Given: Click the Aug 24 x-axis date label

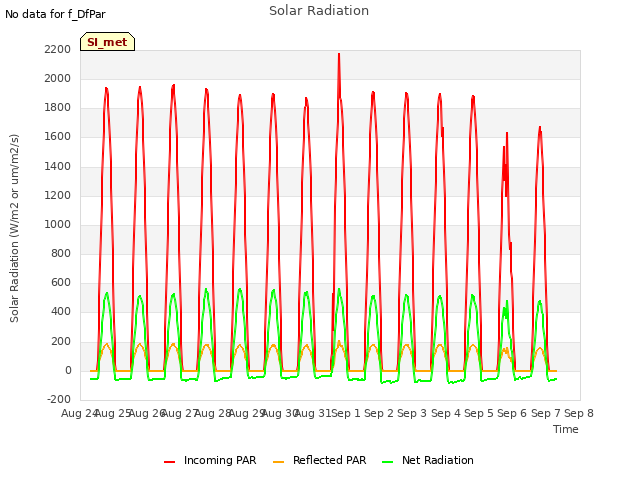Looking at the screenshot, I should (x=79, y=413).
